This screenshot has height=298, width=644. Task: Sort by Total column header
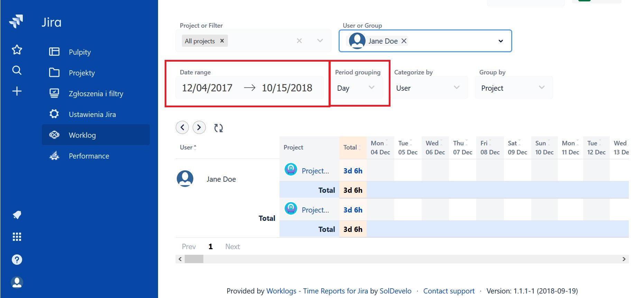(x=352, y=147)
